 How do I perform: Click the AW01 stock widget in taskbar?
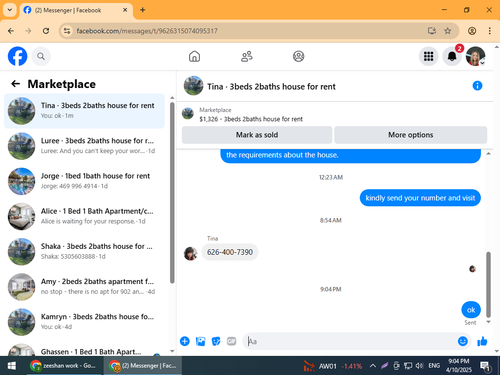click(x=333, y=366)
